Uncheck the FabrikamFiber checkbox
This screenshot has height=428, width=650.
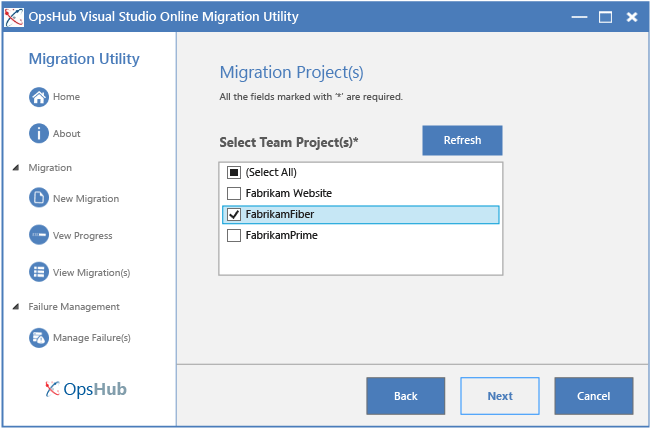[234, 214]
